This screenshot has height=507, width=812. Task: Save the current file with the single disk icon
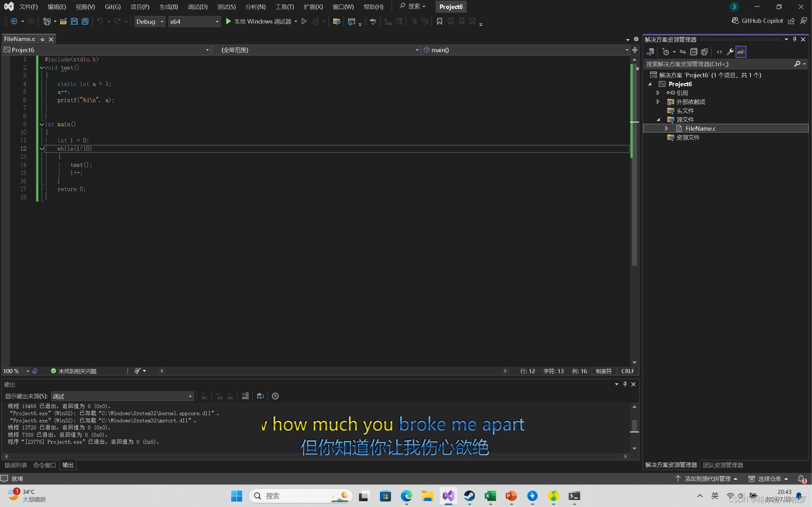(x=74, y=21)
